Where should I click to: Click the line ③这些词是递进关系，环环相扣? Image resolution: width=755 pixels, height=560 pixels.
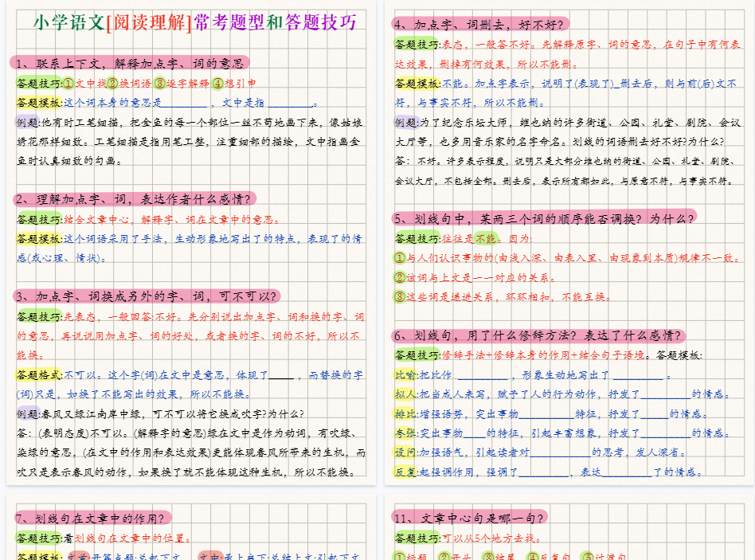[503, 296]
